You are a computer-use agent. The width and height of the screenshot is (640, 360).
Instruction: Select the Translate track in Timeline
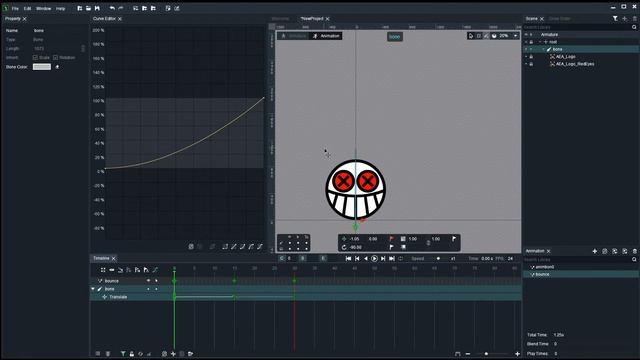[118, 297]
